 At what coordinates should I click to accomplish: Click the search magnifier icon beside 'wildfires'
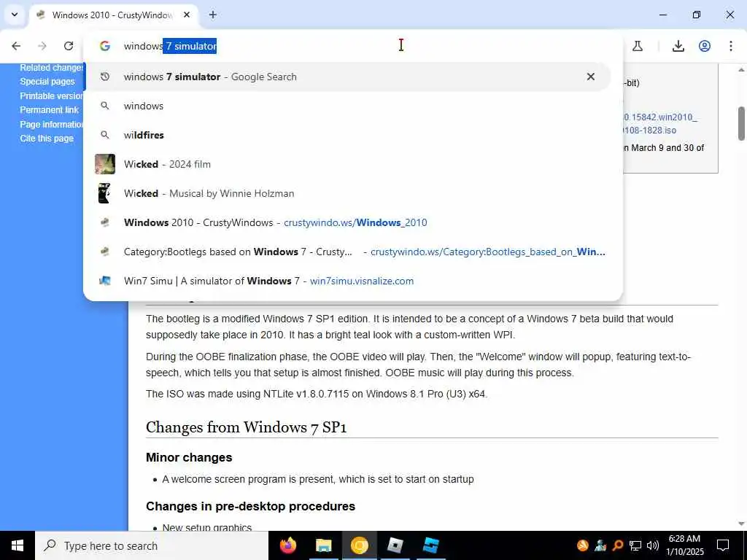point(105,135)
